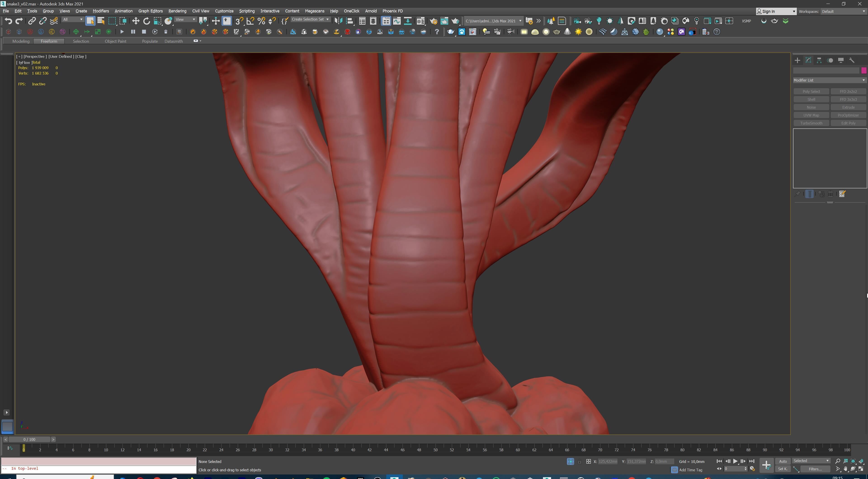The width and height of the screenshot is (868, 479).
Task: Click the Time Configuration clock icon
Action: [752, 469]
